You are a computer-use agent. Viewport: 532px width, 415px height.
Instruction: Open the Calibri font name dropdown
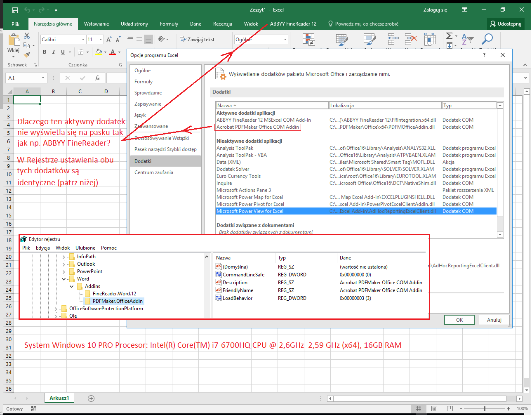coord(83,40)
